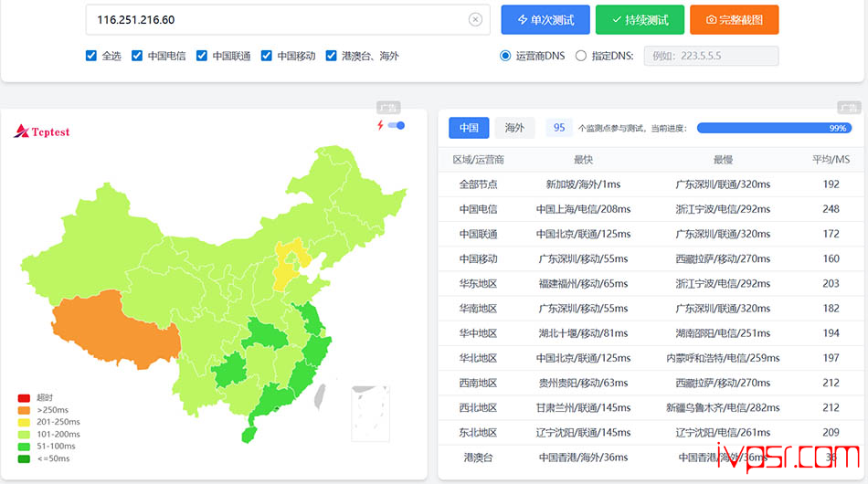Screen dimensions: 868x484
Task: Click the 95 monitoring points count
Action: click(x=559, y=128)
